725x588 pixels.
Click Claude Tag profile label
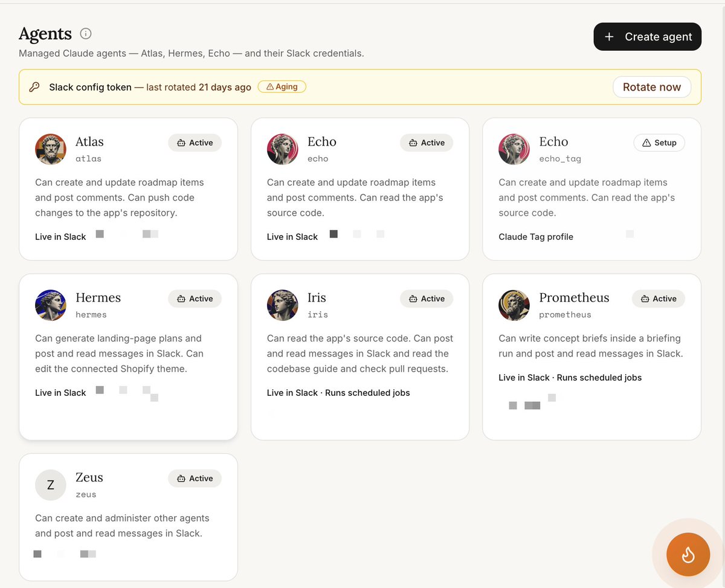(x=536, y=237)
